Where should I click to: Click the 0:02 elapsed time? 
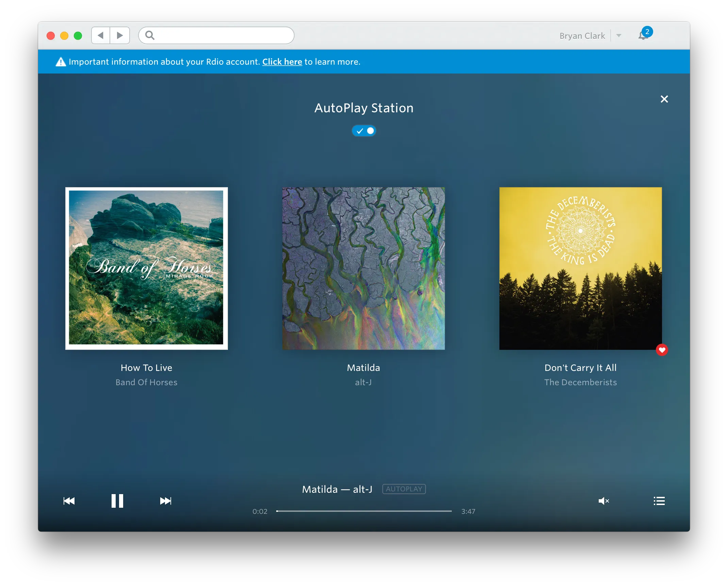260,511
